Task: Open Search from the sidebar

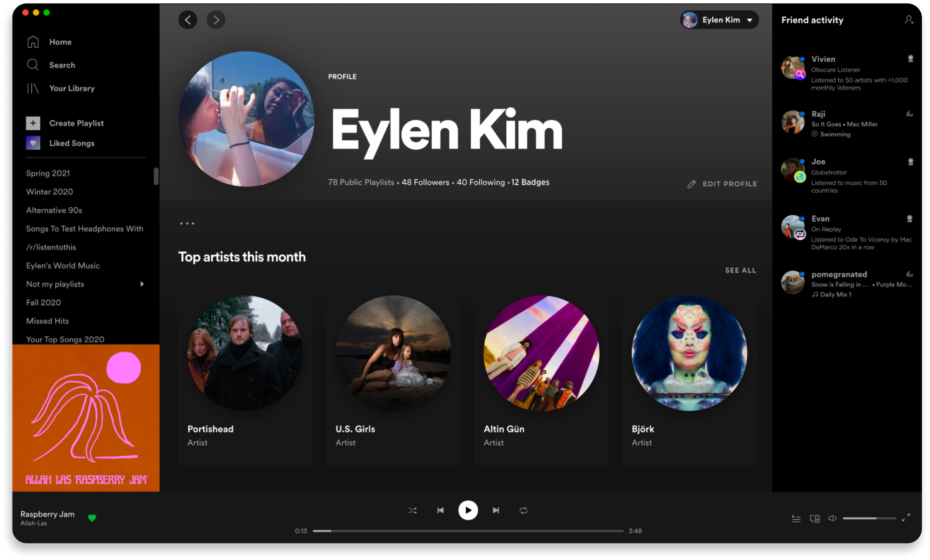Action: tap(62, 65)
